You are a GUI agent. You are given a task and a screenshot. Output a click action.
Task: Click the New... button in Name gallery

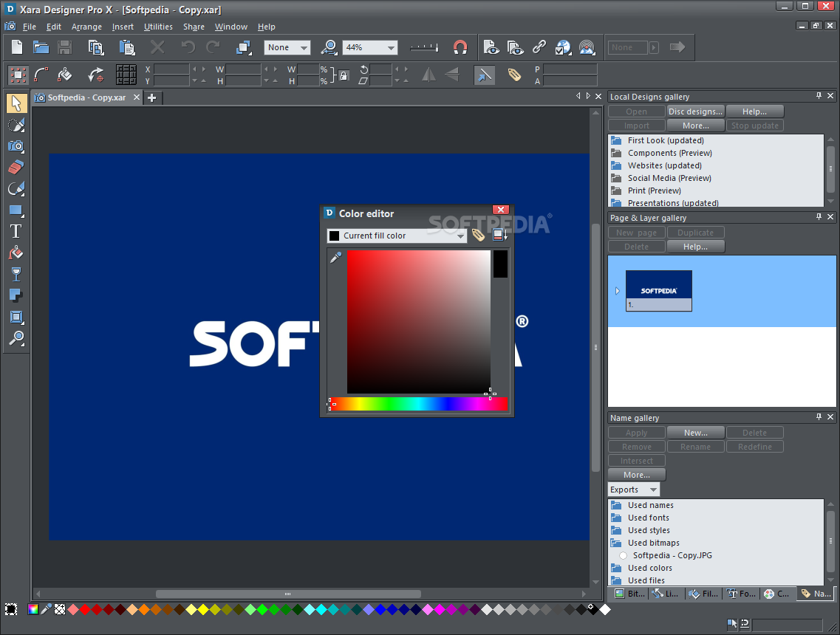(695, 433)
